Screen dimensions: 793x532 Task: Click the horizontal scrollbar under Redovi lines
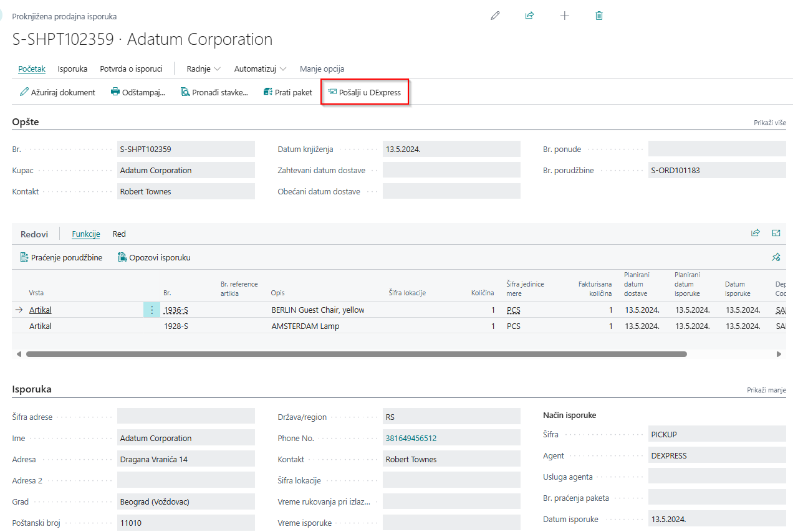click(355, 354)
